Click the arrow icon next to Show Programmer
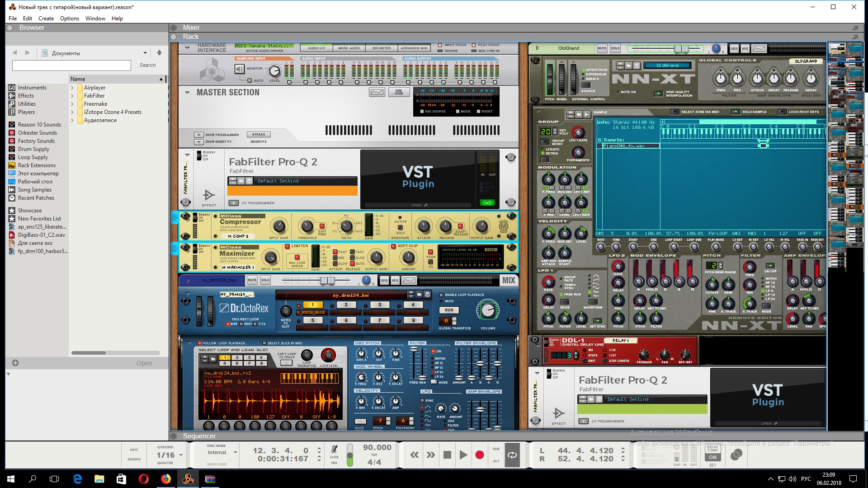Image resolution: width=868 pixels, height=488 pixels. (198, 135)
